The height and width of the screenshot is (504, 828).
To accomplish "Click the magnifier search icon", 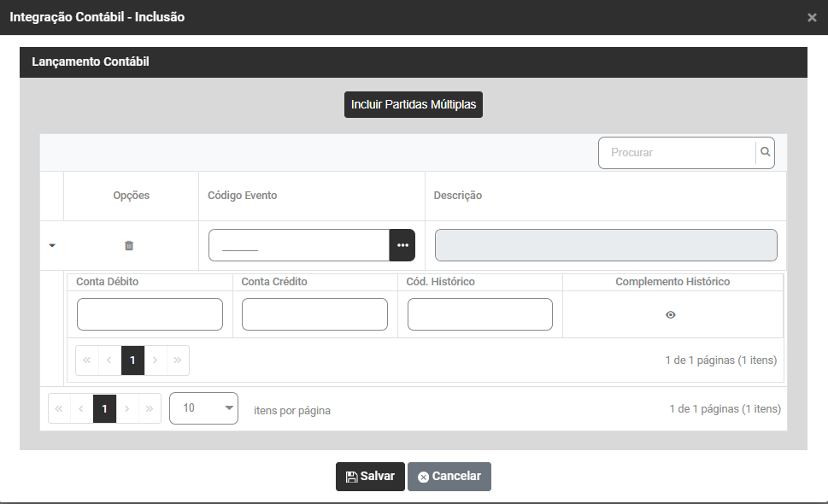I will coord(766,152).
